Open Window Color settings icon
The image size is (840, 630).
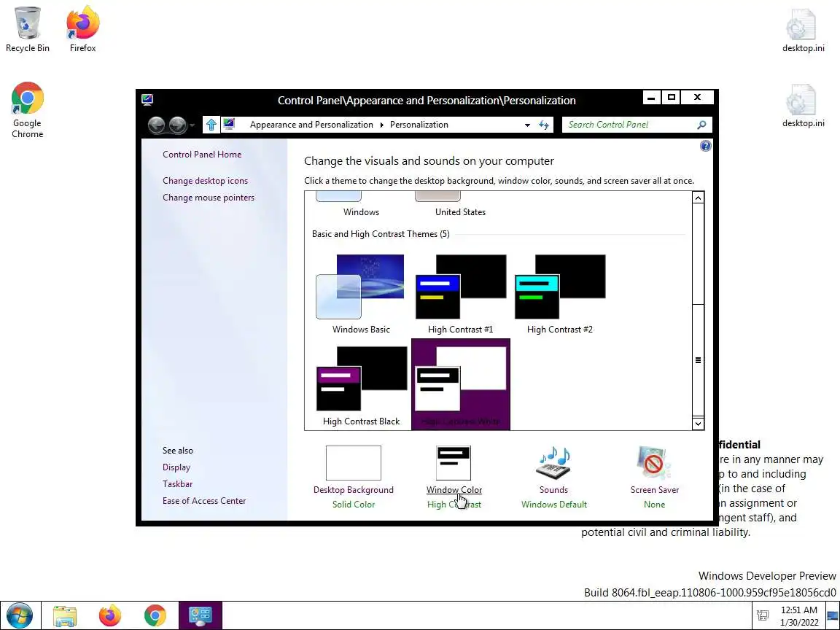pyautogui.click(x=454, y=463)
